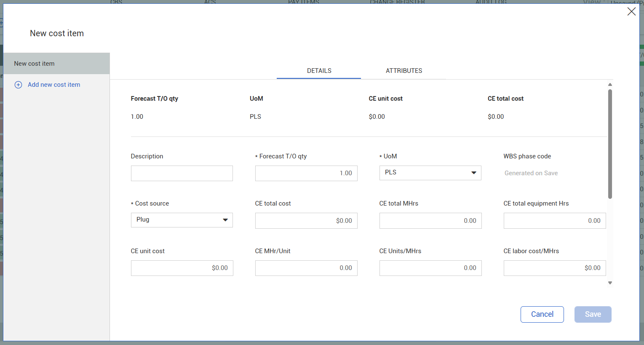Viewport: 644px width, 345px height.
Task: Select the DETAILS tab
Action: (319, 71)
